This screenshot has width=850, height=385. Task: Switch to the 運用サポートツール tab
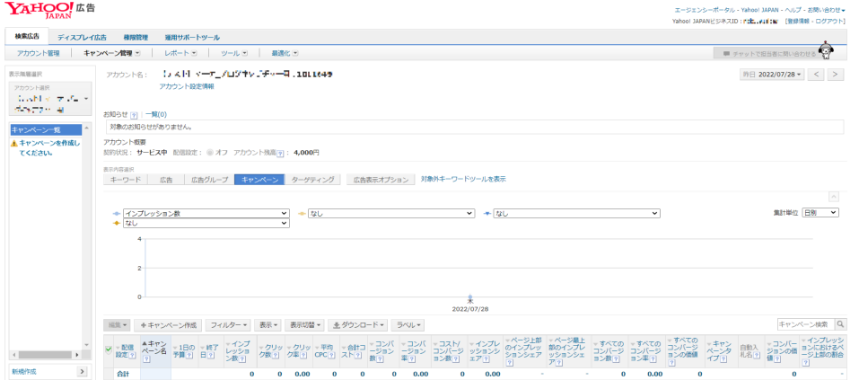pos(192,37)
